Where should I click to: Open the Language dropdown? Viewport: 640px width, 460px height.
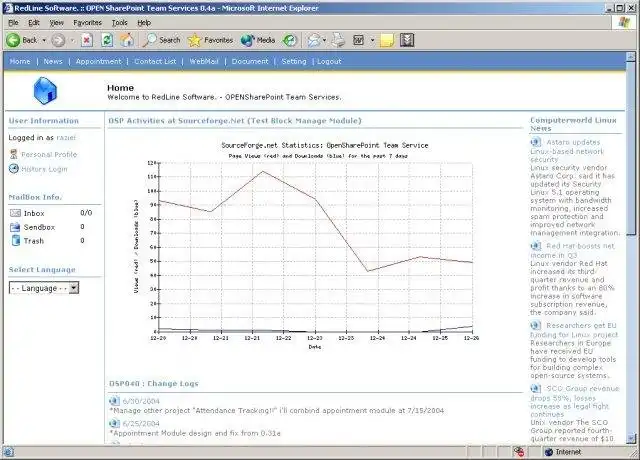[44, 288]
